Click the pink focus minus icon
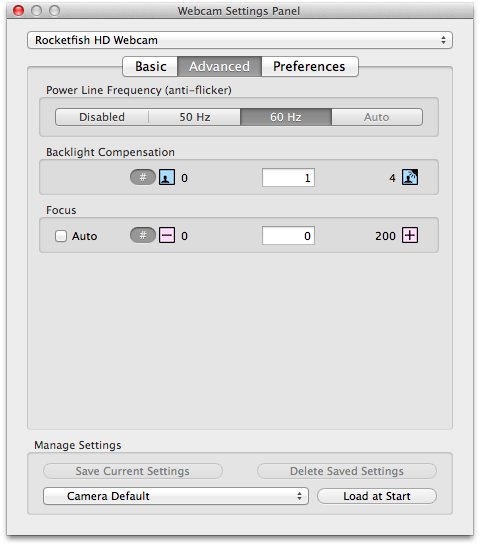The image size is (480, 546). 167,235
